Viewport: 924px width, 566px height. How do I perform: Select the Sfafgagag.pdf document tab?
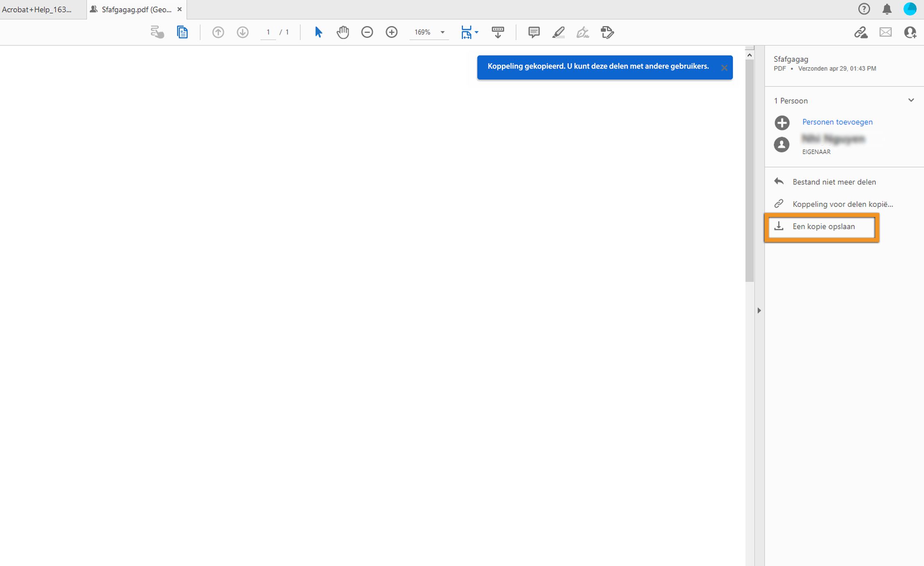136,9
